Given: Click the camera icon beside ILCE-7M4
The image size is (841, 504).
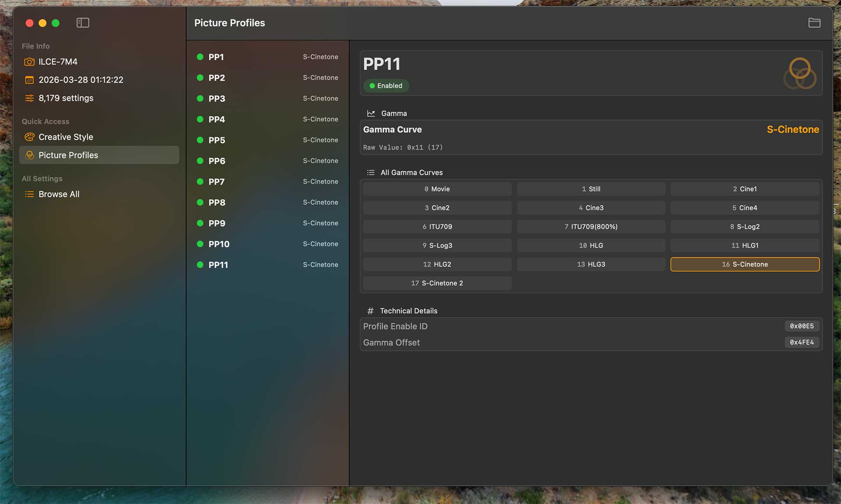Looking at the screenshot, I should [29, 62].
